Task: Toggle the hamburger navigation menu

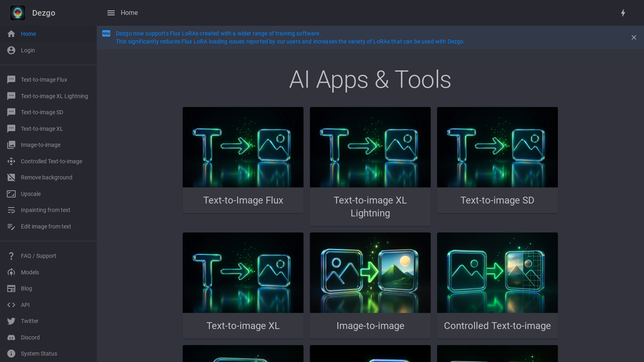Action: 111,13
